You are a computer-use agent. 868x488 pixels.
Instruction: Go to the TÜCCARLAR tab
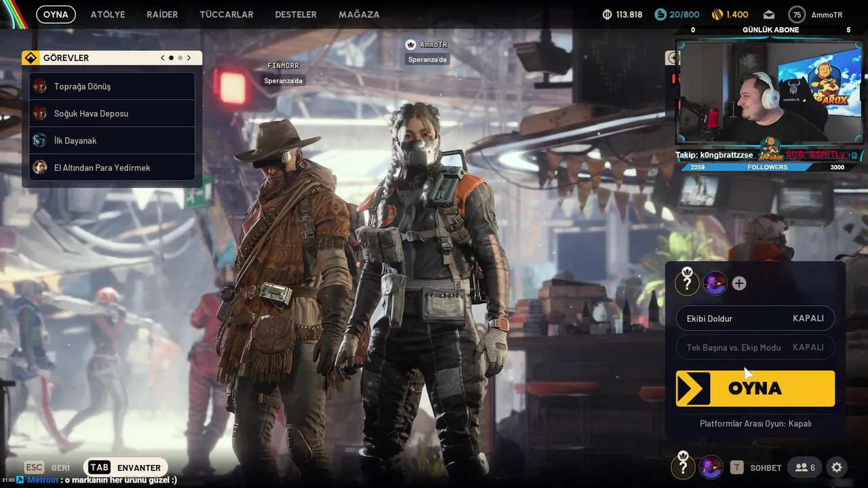pyautogui.click(x=226, y=14)
